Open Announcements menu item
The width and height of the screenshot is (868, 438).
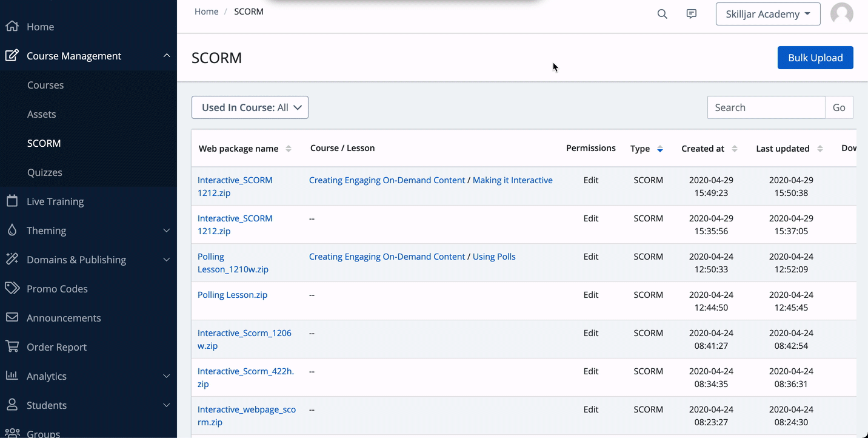click(x=64, y=318)
